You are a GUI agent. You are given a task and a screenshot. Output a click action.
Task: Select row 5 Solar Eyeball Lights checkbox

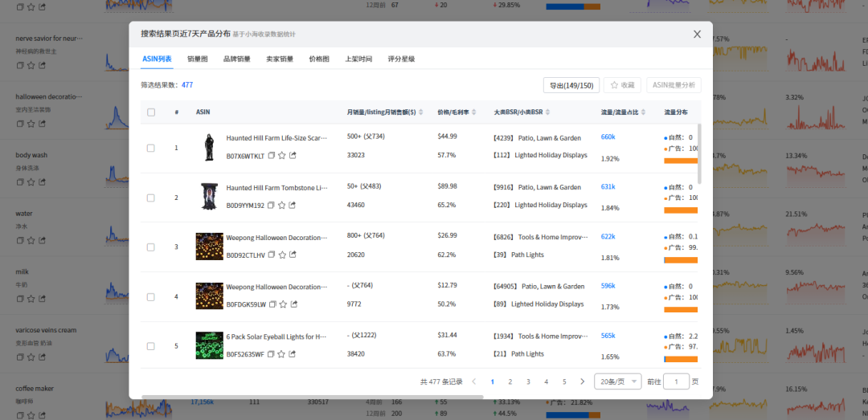pos(150,346)
